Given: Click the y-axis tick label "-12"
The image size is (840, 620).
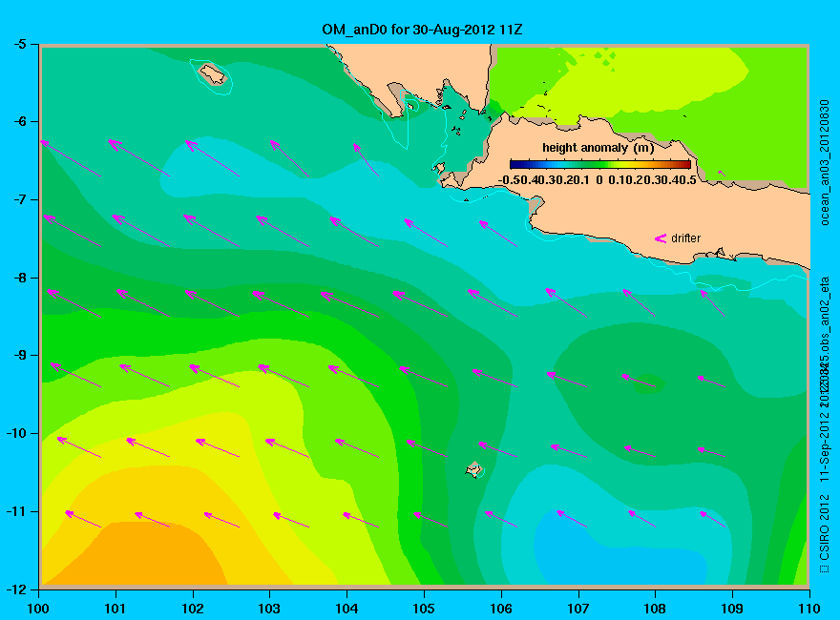Looking at the screenshot, I should [16, 589].
